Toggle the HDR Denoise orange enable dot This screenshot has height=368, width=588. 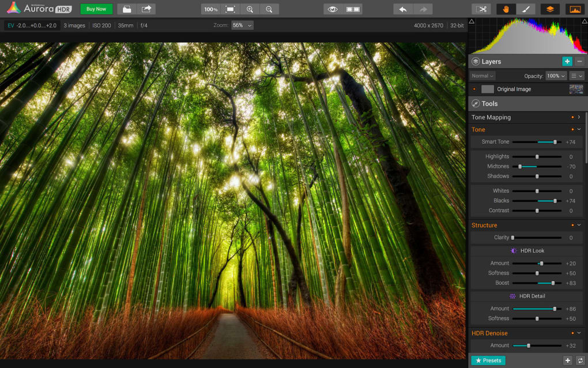click(x=572, y=333)
